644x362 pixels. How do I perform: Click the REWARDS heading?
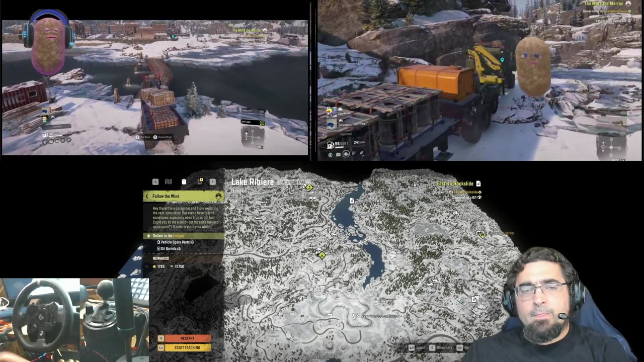pyautogui.click(x=161, y=258)
